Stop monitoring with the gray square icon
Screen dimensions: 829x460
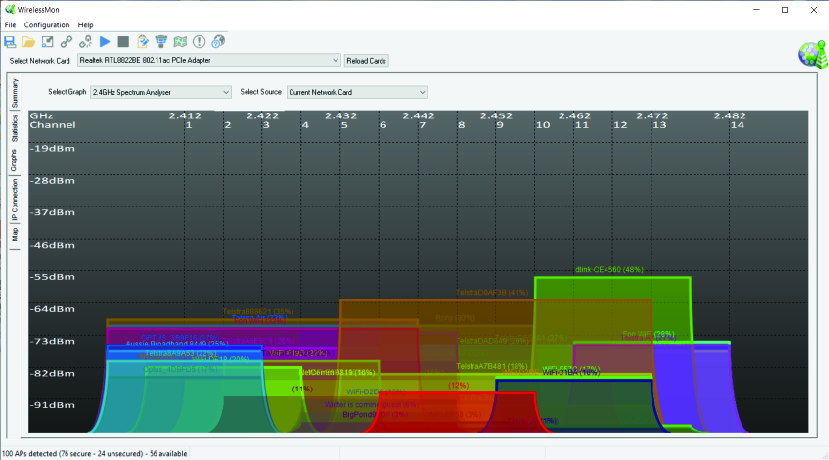123,42
